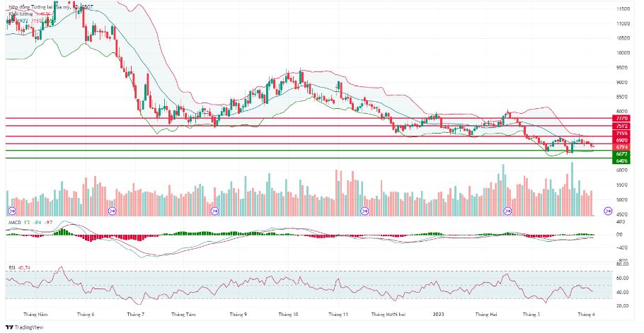Image resolution: width=644 pixels, height=333 pixels.
Task: Select the green 640'6 price label
Action: coord(620,161)
